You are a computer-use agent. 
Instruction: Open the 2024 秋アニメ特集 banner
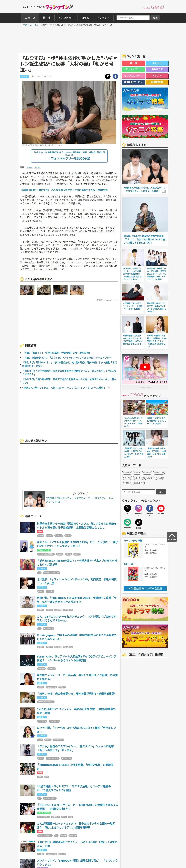click(x=145, y=637)
